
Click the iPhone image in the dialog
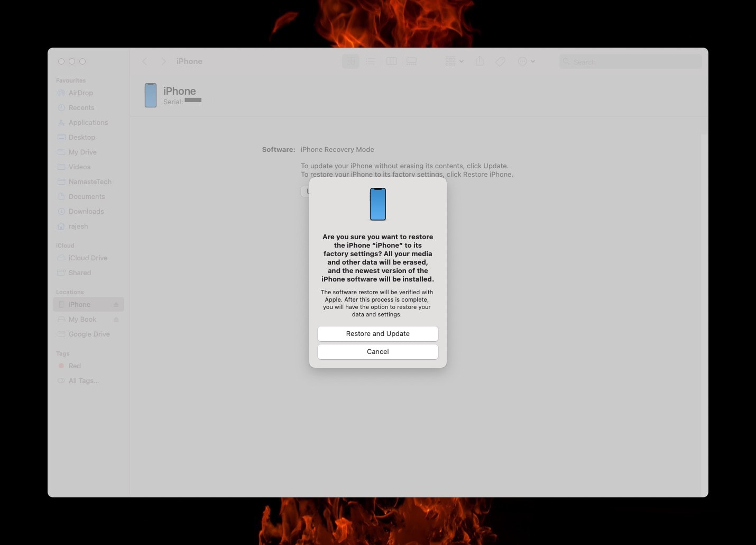tap(378, 204)
